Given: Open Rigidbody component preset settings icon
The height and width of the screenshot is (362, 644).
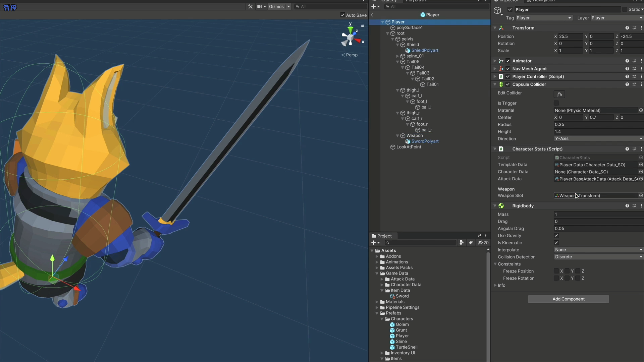Looking at the screenshot, I should click(x=634, y=206).
